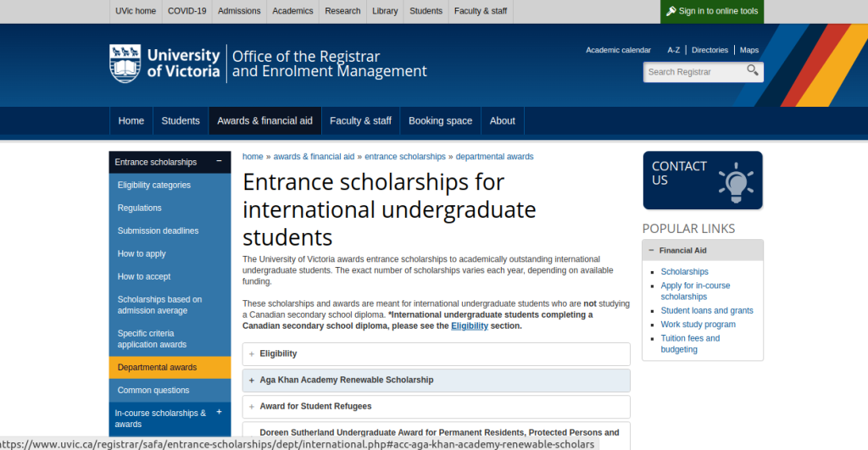The height and width of the screenshot is (450, 868).
Task: Click the search magnifier icon
Action: pos(753,70)
